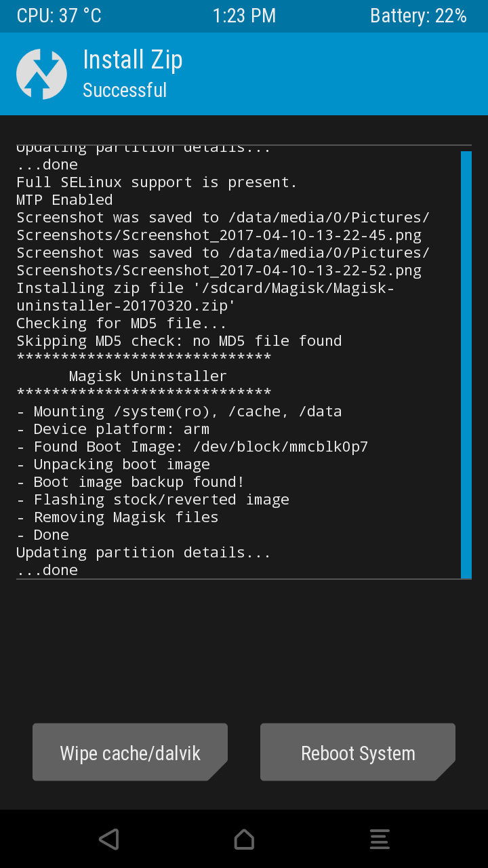
Task: Tap the TWRP logo icon
Action: tap(41, 74)
